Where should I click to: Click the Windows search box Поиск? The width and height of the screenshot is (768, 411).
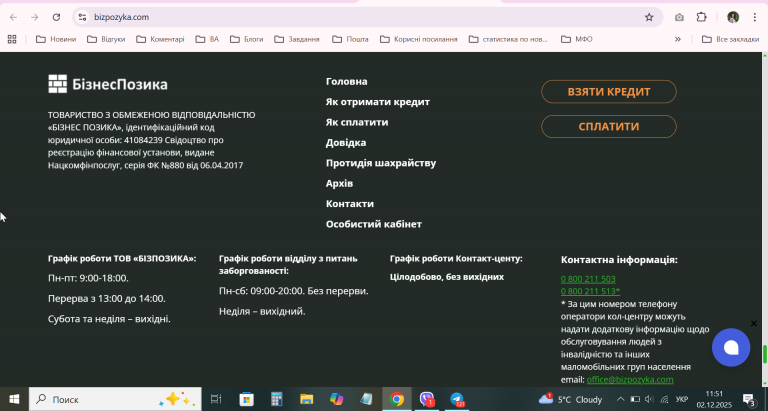[x=115, y=399]
